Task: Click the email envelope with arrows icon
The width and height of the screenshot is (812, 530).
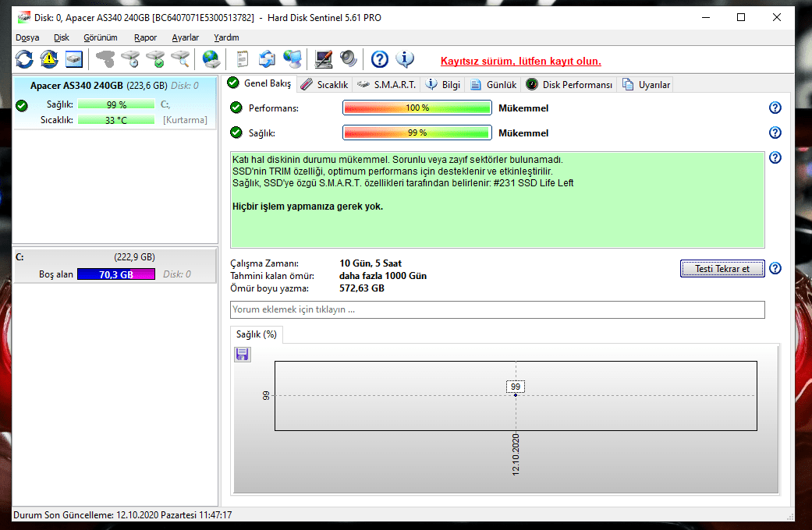Action: [268, 59]
